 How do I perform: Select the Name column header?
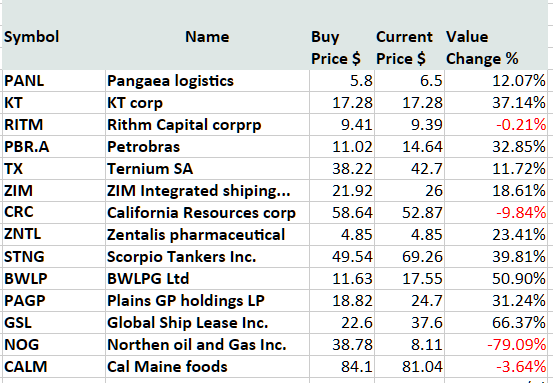(207, 37)
